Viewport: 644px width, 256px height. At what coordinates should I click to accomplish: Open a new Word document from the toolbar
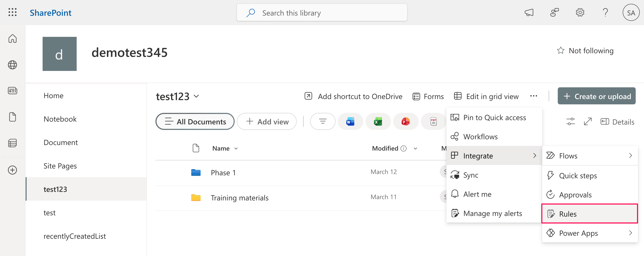(350, 121)
